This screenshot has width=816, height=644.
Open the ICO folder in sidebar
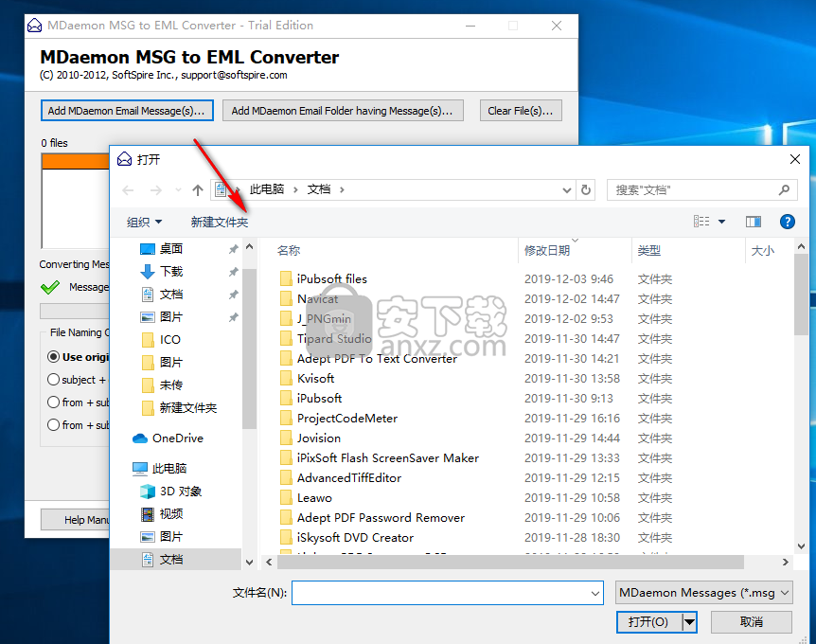(x=169, y=340)
